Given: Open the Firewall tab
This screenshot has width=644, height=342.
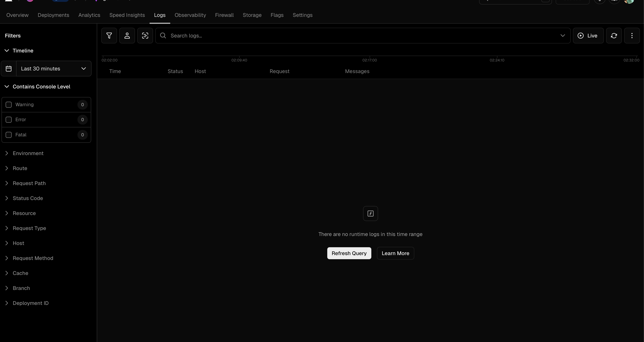Looking at the screenshot, I should pyautogui.click(x=224, y=15).
